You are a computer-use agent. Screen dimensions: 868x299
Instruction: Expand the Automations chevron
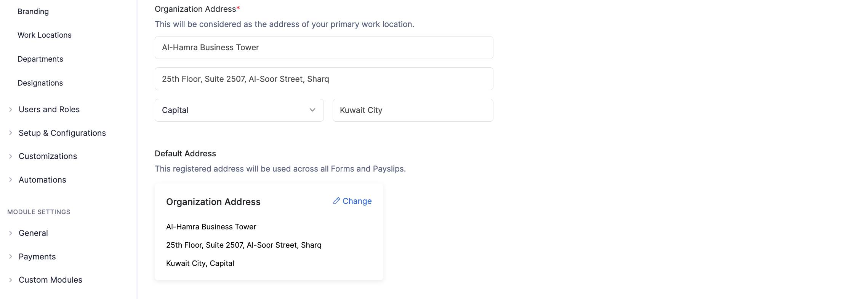[11, 180]
